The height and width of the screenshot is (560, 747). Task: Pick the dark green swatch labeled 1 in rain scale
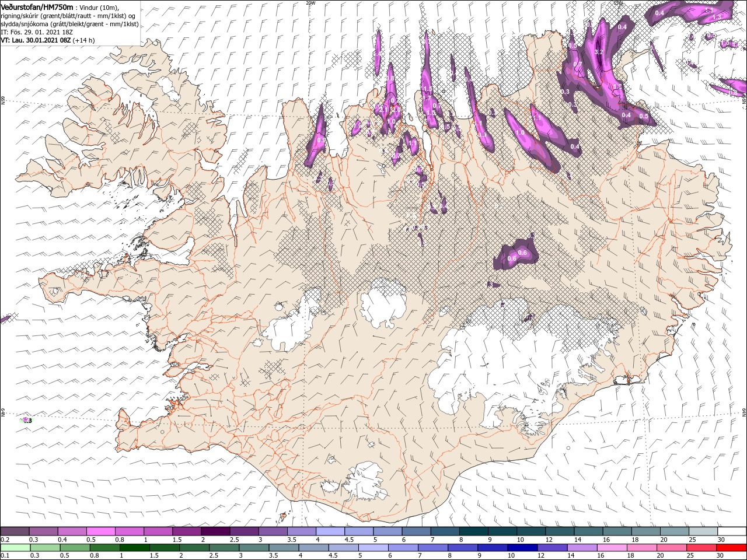(135, 548)
